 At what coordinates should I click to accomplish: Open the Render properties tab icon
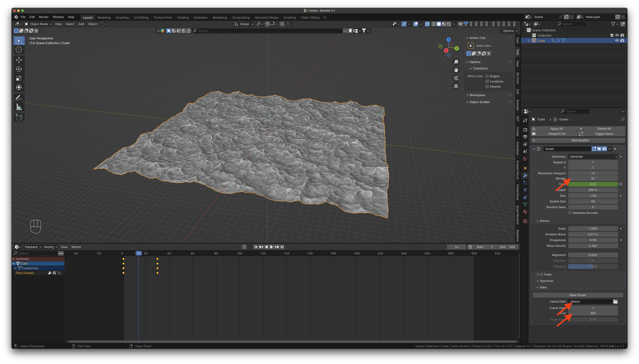525,130
